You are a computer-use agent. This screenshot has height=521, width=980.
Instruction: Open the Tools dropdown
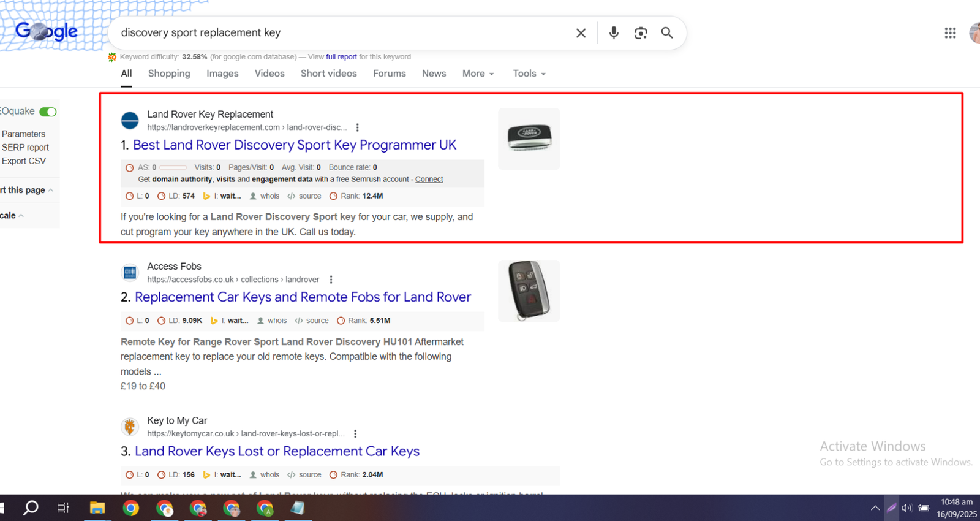(x=529, y=74)
